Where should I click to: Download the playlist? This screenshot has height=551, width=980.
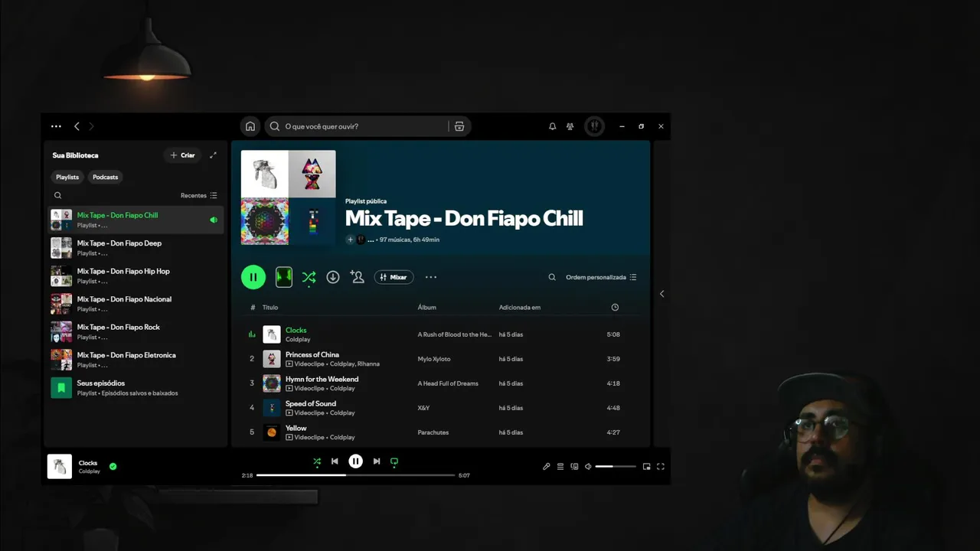(x=333, y=277)
